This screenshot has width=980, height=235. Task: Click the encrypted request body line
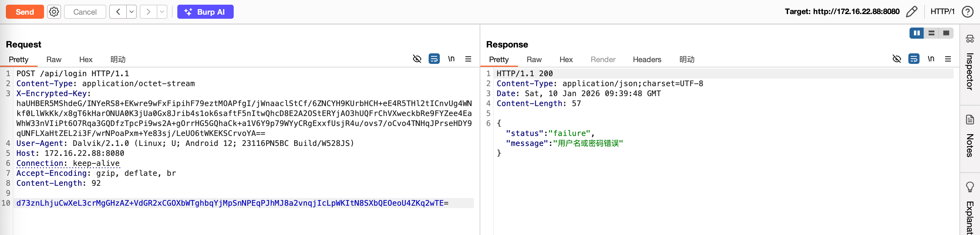(232, 203)
